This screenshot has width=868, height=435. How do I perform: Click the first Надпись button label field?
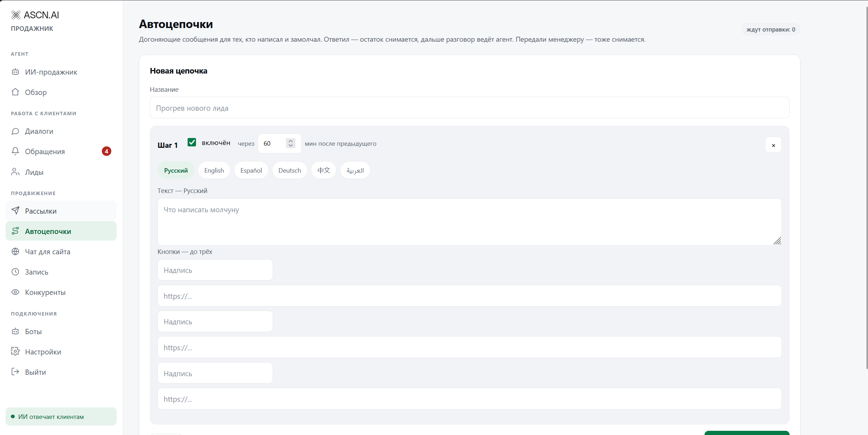pos(215,270)
